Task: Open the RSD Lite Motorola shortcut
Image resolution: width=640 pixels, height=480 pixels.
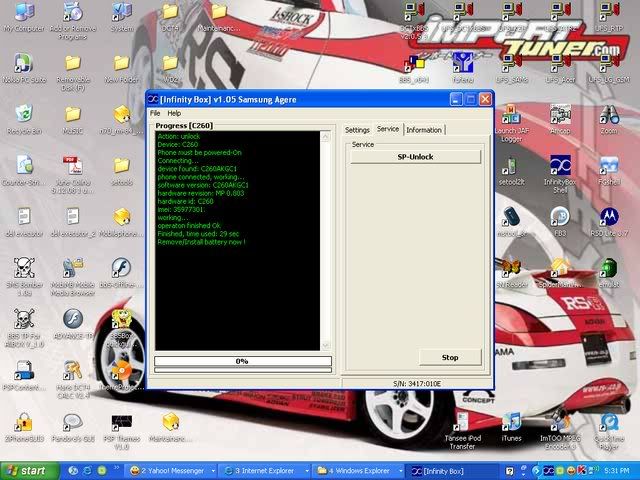Action: click(609, 223)
